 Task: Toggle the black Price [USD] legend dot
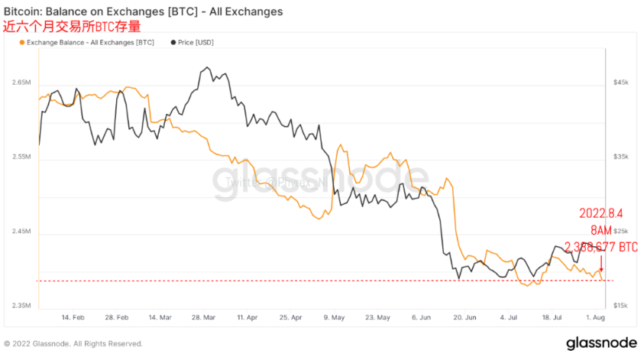(x=173, y=42)
